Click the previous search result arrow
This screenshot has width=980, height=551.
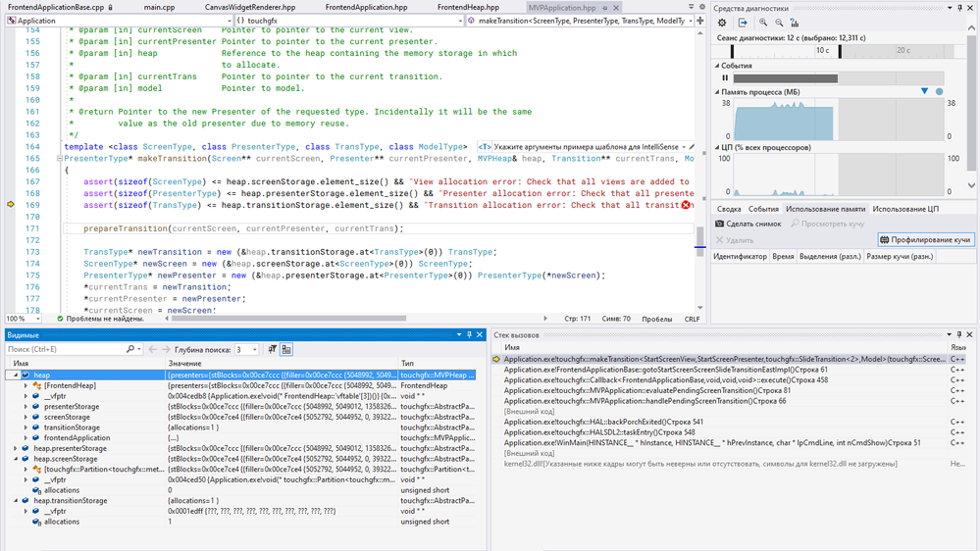(x=152, y=349)
